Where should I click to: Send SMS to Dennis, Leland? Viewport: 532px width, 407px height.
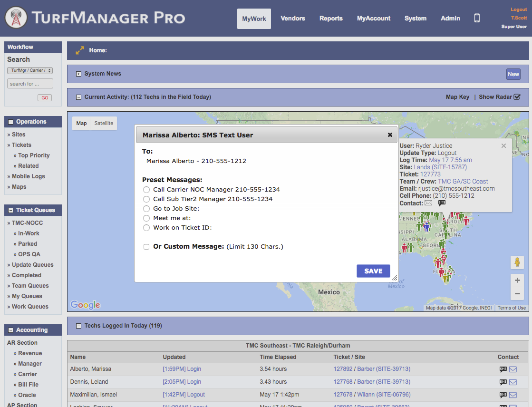[503, 382]
